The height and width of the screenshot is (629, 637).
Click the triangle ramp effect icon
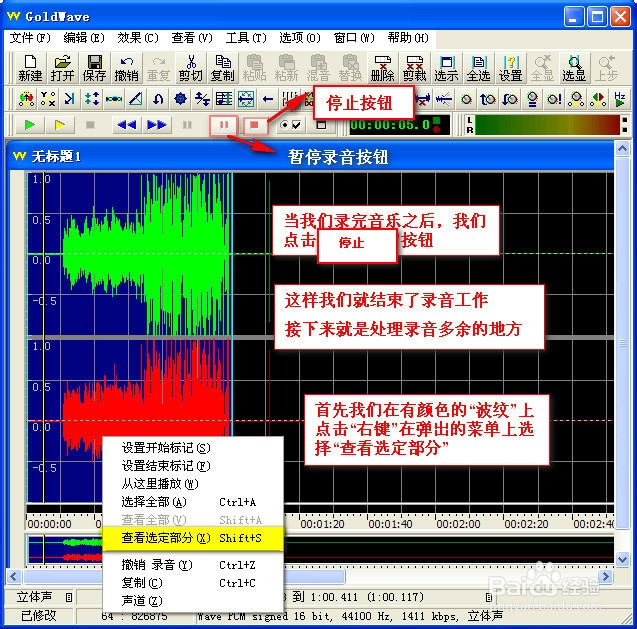[x=136, y=99]
